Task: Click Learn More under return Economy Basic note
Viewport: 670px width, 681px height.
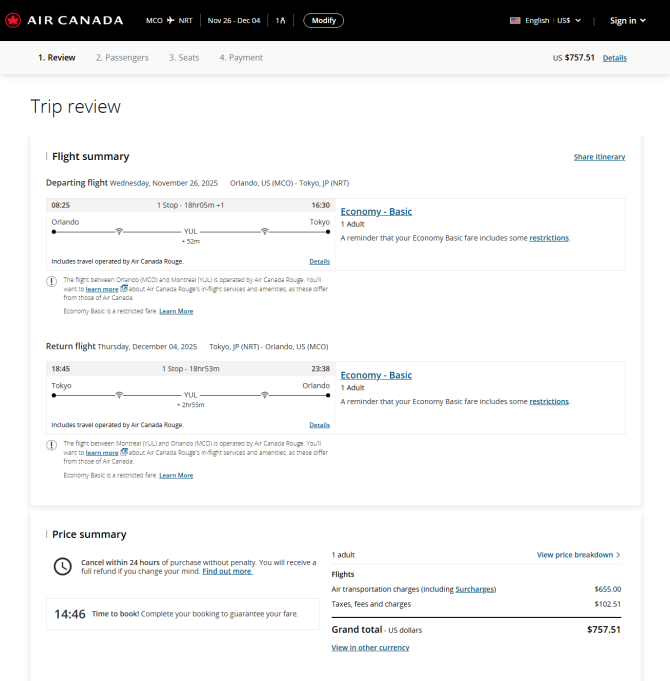Action: (x=176, y=476)
